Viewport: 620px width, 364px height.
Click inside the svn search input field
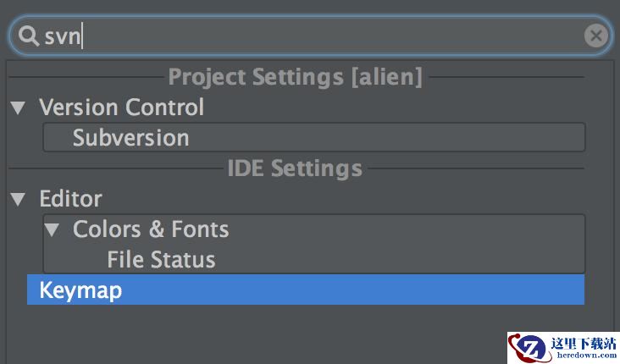[x=310, y=36]
